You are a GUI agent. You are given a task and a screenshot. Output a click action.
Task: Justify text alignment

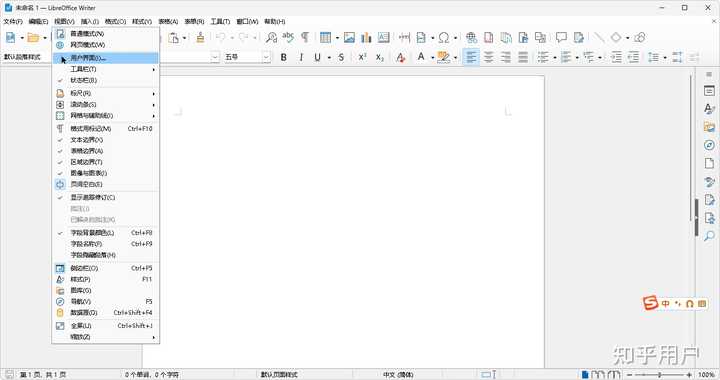coord(523,57)
